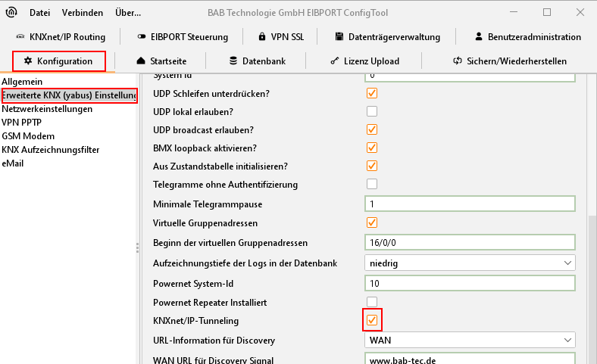This screenshot has height=364, width=597.
Task: Open the Datei menu
Action: click(39, 13)
